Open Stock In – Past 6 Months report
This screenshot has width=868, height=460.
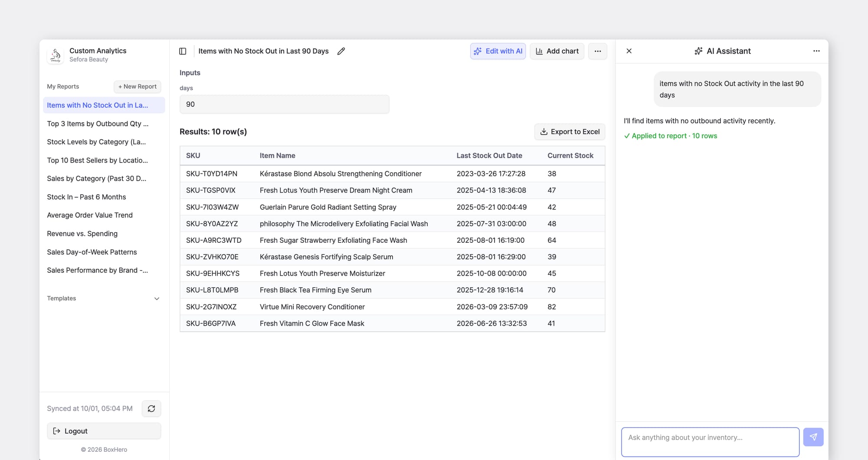click(104, 197)
